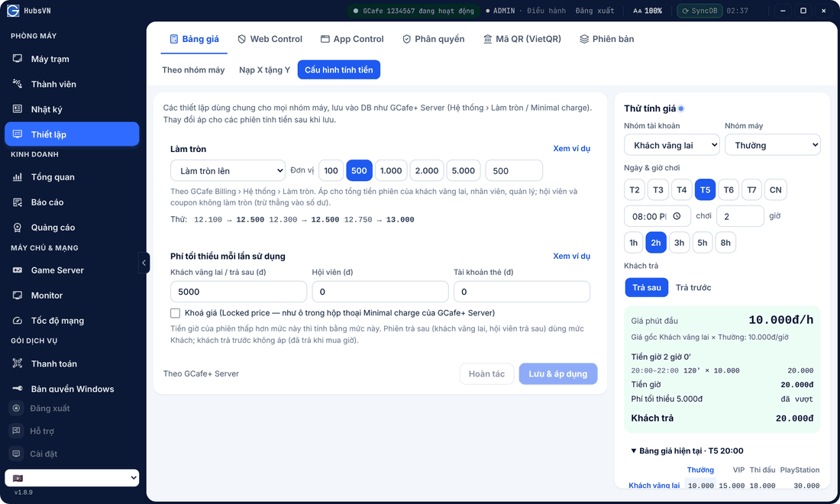Click the AA 100% zoom indicator
Image resolution: width=840 pixels, height=504 pixels.
coord(647,11)
